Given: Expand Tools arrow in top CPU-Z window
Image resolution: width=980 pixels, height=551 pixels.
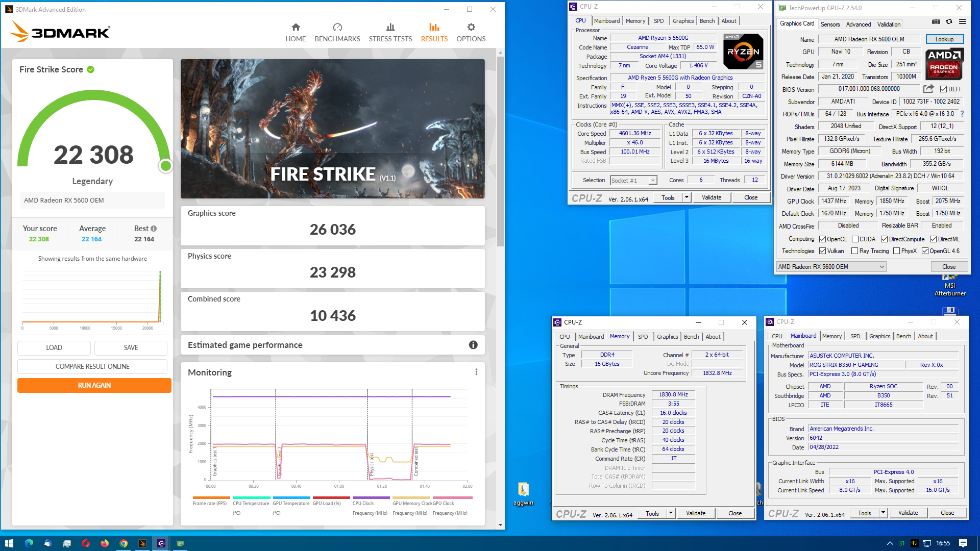Looking at the screenshot, I should point(687,197).
